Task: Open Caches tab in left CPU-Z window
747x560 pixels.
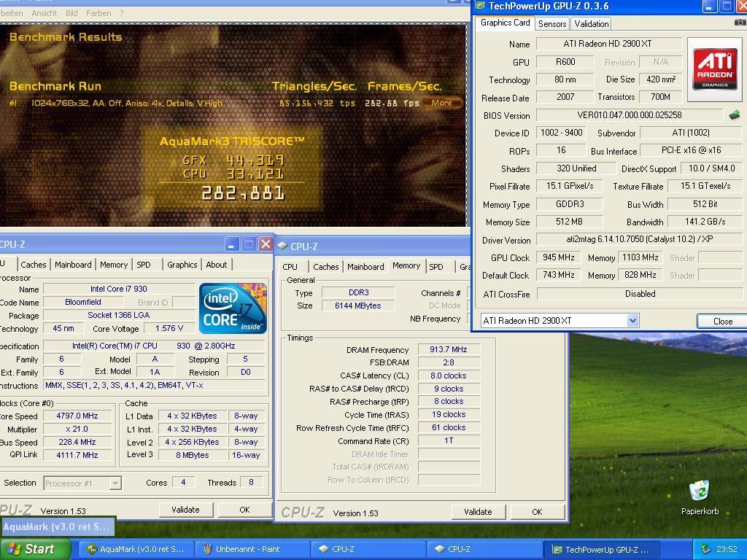Action: click(34, 264)
